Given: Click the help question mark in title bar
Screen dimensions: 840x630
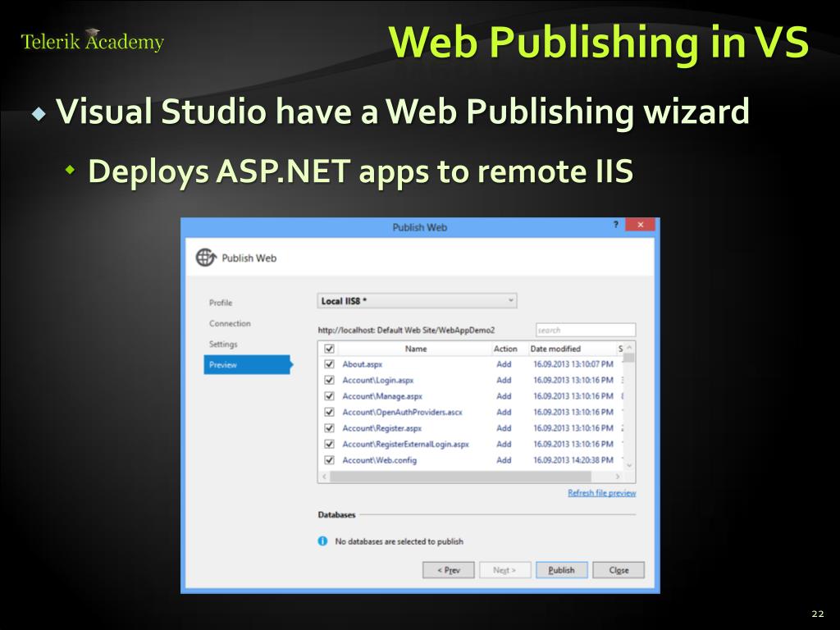Looking at the screenshot, I should [x=615, y=225].
